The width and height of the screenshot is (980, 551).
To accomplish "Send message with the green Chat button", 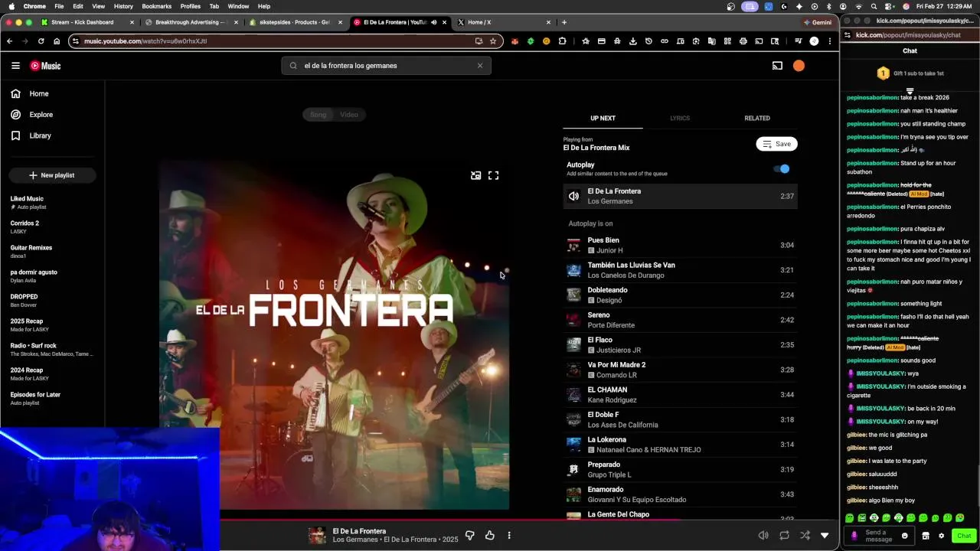I will 964,536.
